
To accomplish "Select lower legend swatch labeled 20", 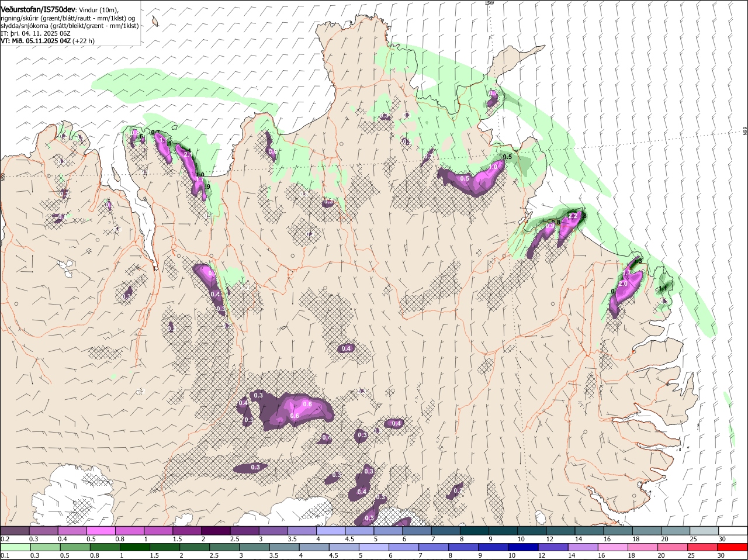I will coord(673,547).
